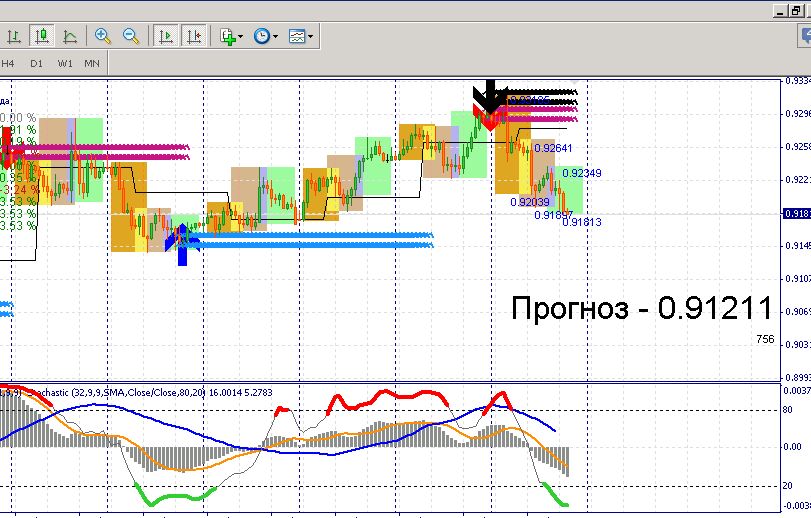Switch to the D1 timeframe

pyautogui.click(x=36, y=64)
